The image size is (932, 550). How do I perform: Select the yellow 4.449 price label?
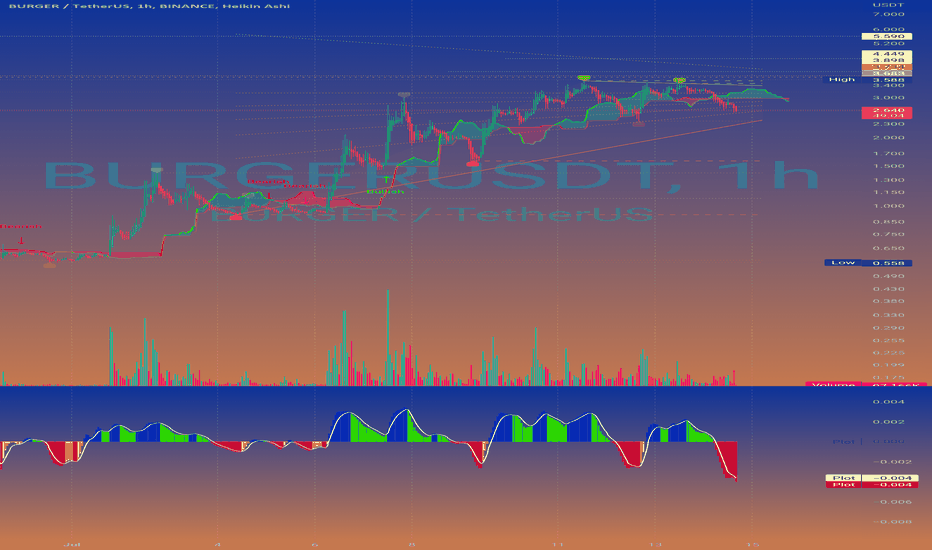tap(887, 54)
